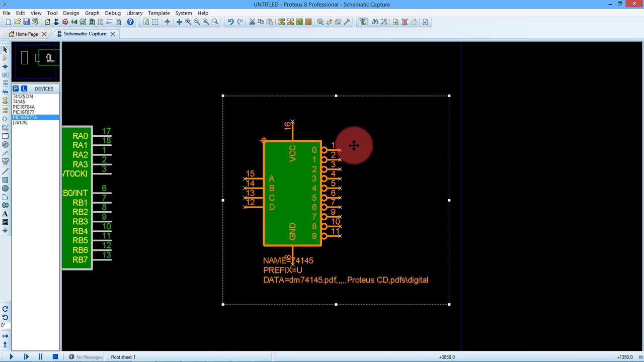Screen dimensions: 644x362
Task: Rotate anticlockwise using the rotation icon
Action: click(5, 317)
